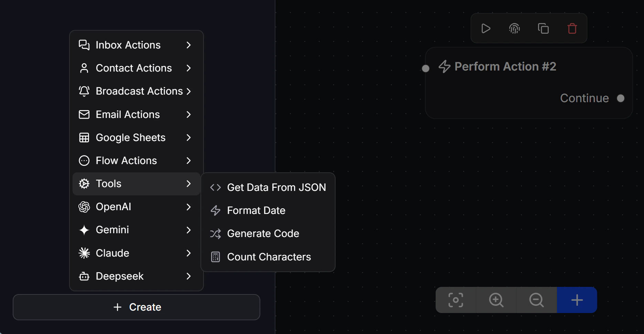
Task: Click the Google Sheets table icon
Action: 84,138
